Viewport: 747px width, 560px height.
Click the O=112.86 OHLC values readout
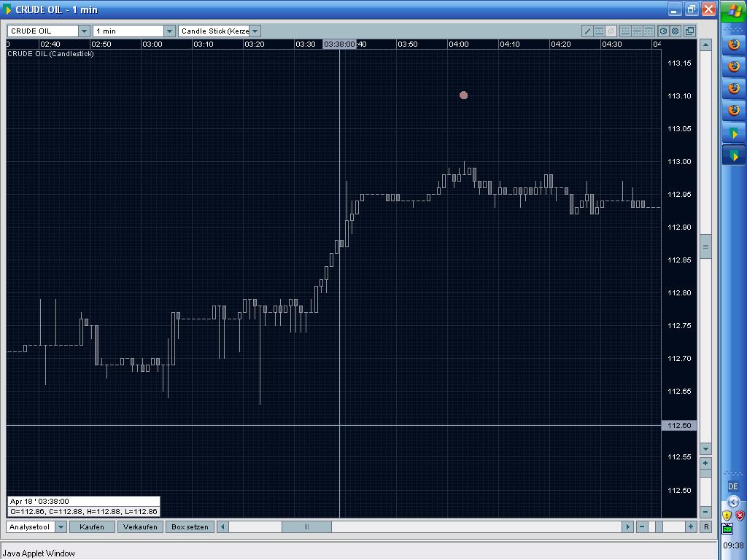click(83, 512)
